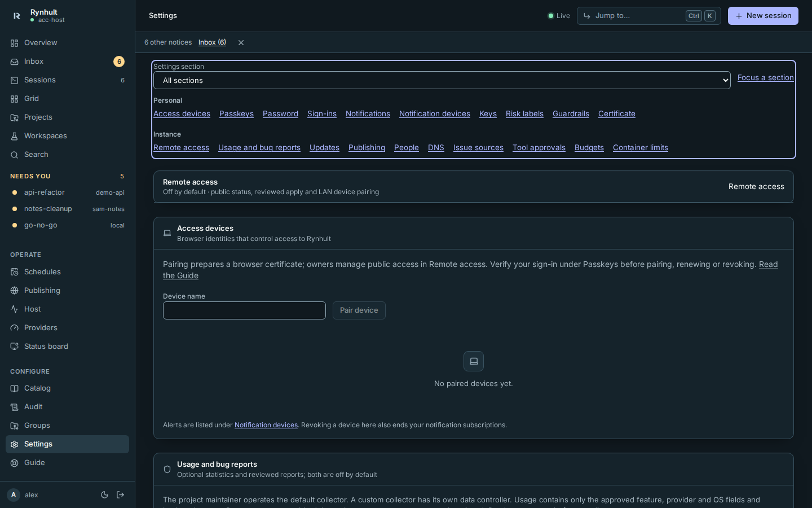Open Search in the sidebar
Image resolution: width=812 pixels, height=508 pixels.
[67, 155]
